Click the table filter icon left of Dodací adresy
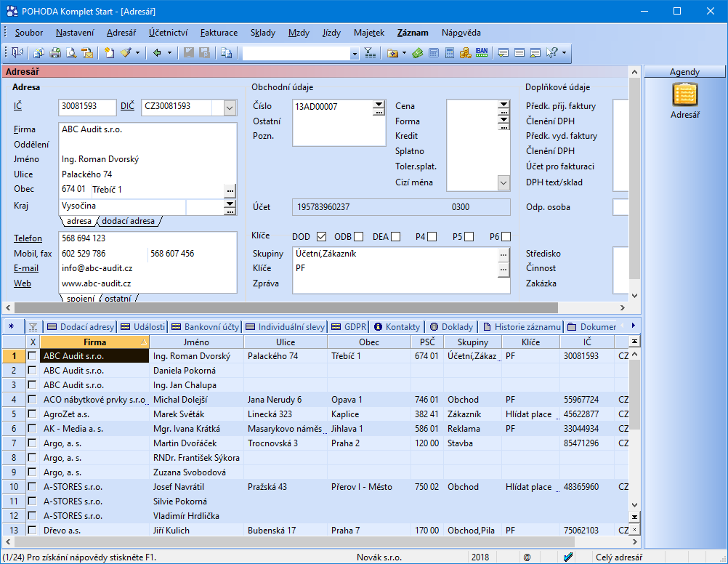 pos(33,327)
